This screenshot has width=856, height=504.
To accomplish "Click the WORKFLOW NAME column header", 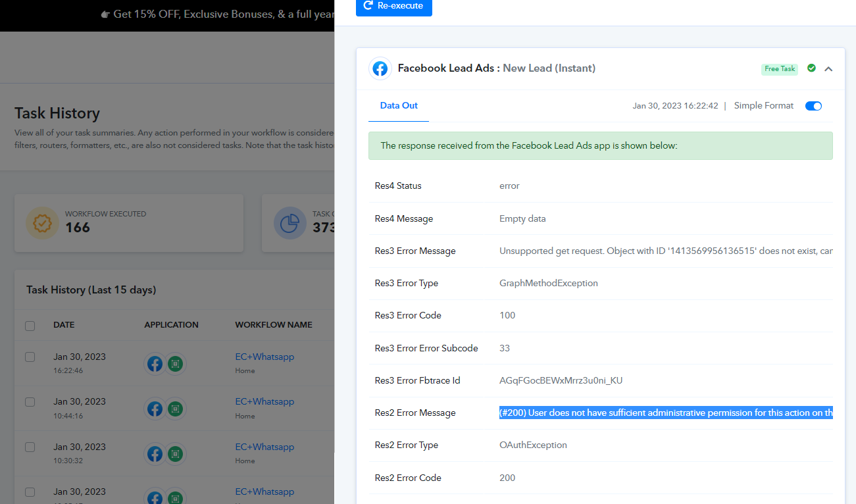I will 274,325.
